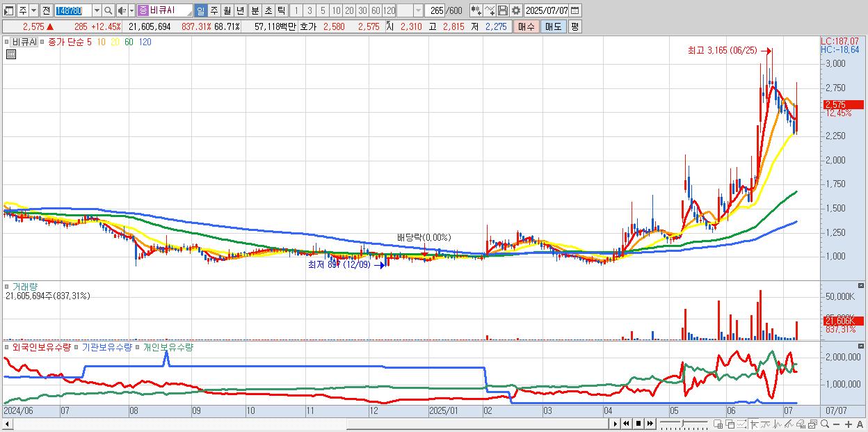Zoom in the chart with plus icon
This screenshot has height=432, width=868.
(x=848, y=424)
